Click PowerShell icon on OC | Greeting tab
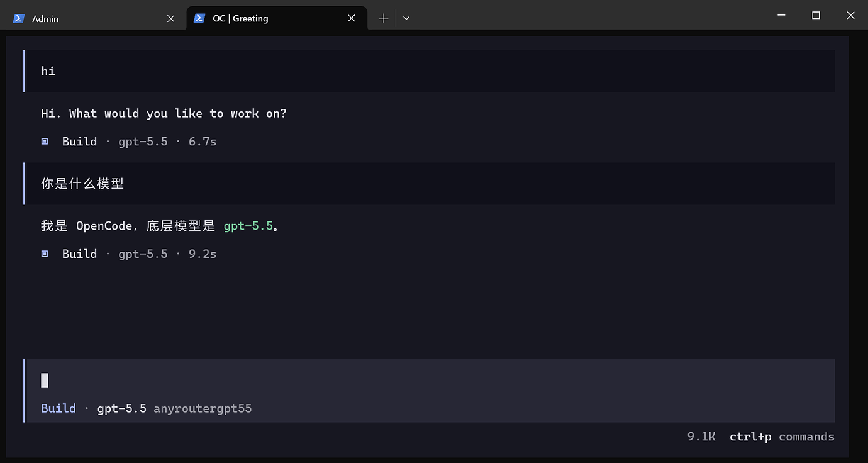Screen dimensions: 868x463 199,18
